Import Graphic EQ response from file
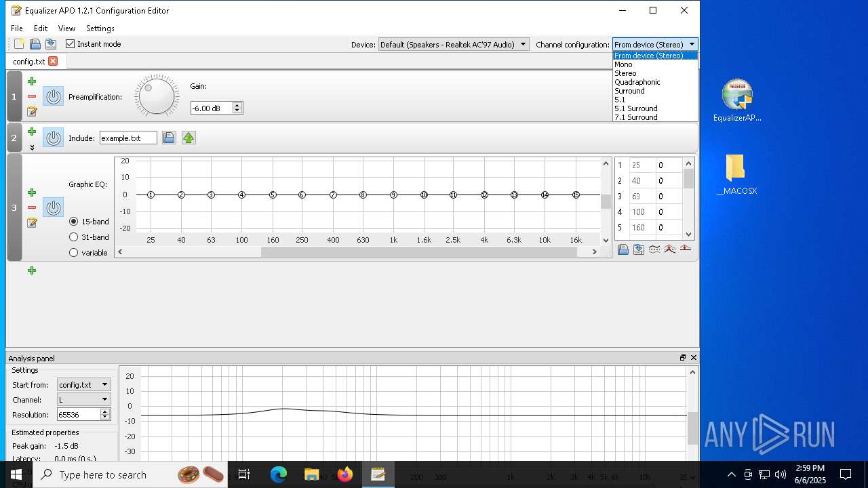Image resolution: width=868 pixels, height=488 pixels. pos(623,249)
